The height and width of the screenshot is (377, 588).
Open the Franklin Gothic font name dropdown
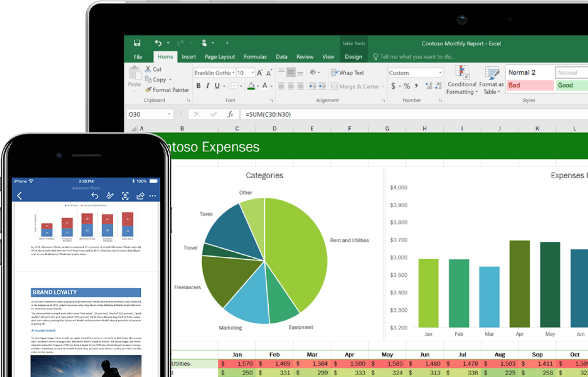(x=234, y=73)
